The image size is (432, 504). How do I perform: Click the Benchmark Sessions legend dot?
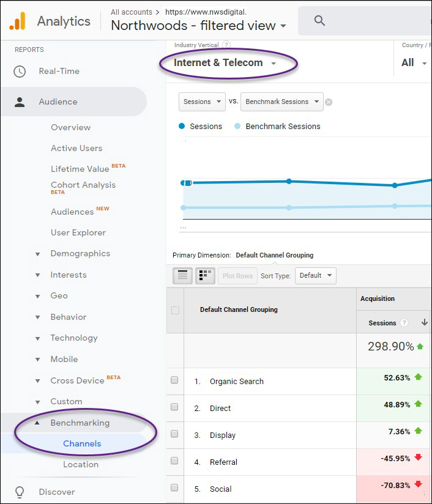click(237, 126)
